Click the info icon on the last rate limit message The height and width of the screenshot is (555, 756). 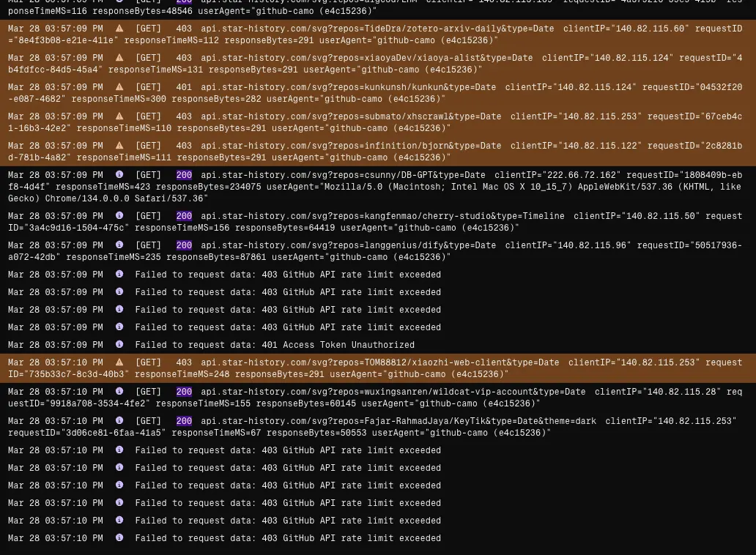[119, 538]
